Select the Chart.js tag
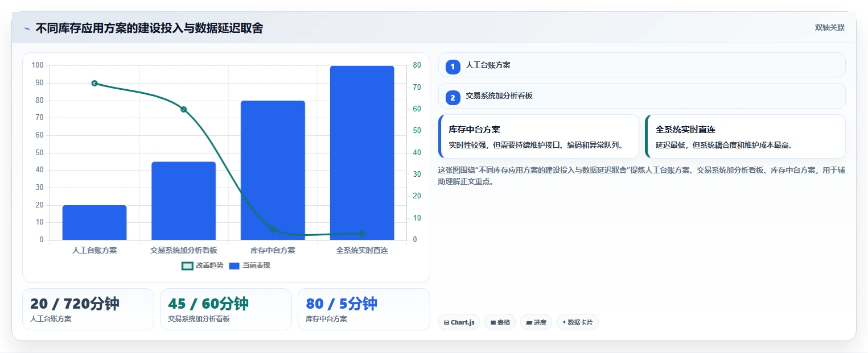Viewport: 868px width, 353px height. pyautogui.click(x=459, y=322)
